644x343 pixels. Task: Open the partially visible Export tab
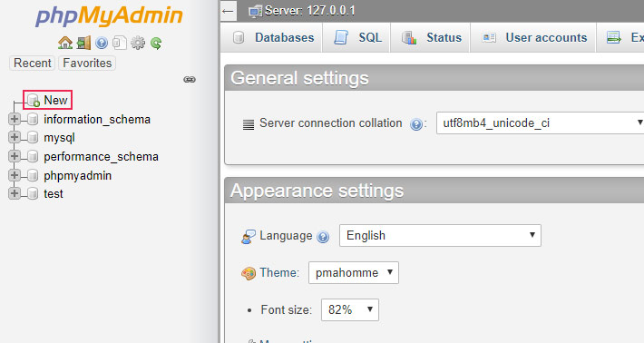click(x=621, y=38)
